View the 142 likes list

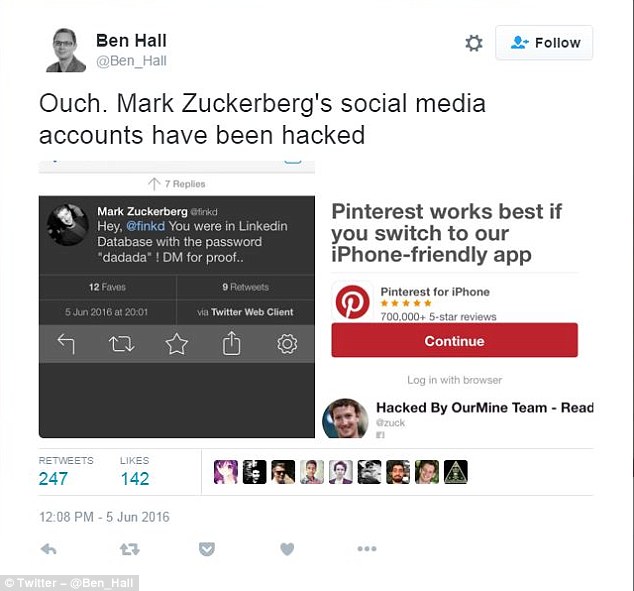pyautogui.click(x=134, y=478)
